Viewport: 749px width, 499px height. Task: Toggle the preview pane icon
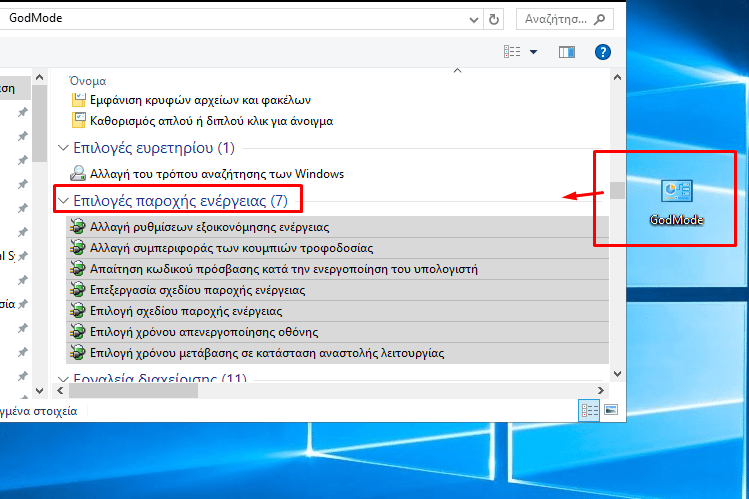point(567,52)
